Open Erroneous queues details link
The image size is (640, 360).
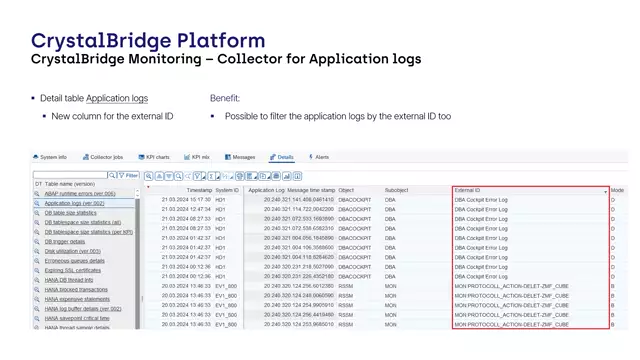pyautogui.click(x=74, y=261)
